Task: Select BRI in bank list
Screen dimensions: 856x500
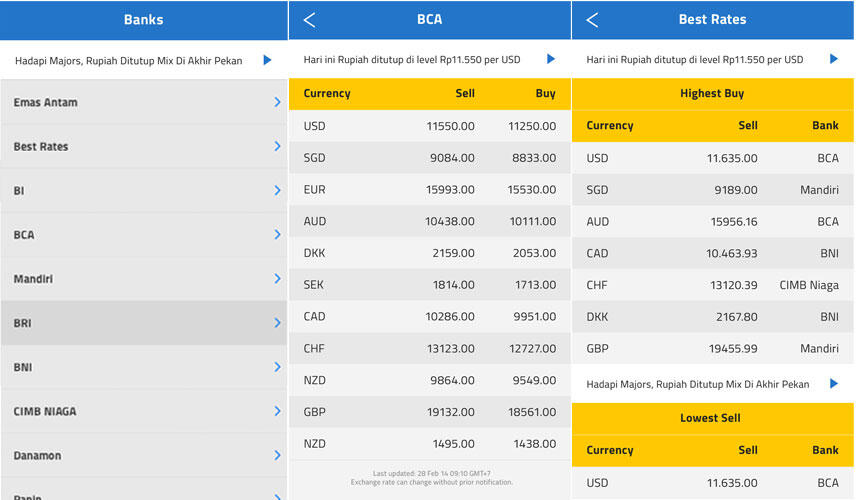Action: [x=144, y=323]
